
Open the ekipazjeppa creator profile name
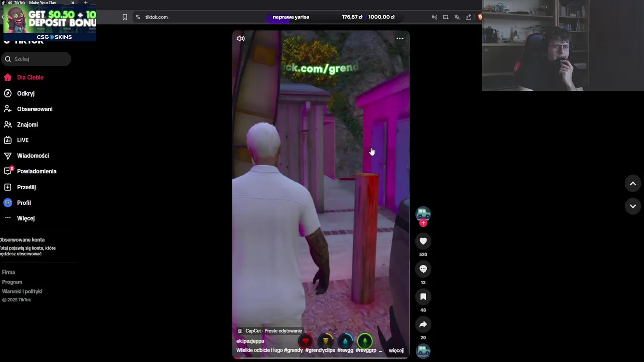[250, 341]
